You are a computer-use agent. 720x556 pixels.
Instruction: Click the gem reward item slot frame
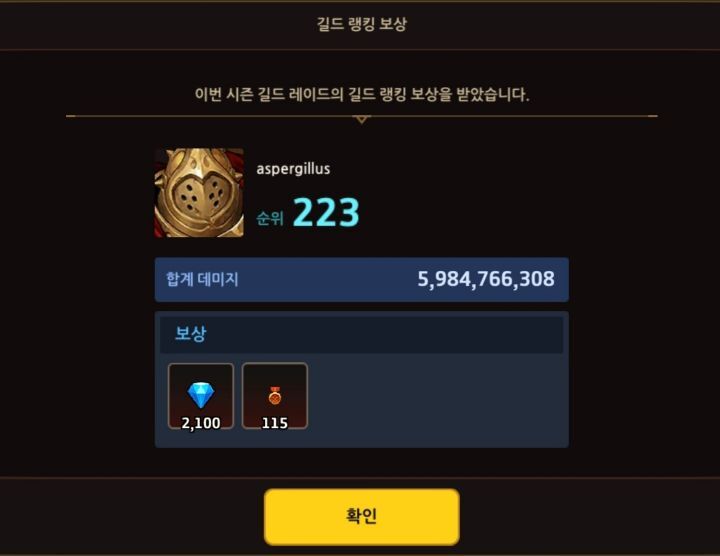201,396
